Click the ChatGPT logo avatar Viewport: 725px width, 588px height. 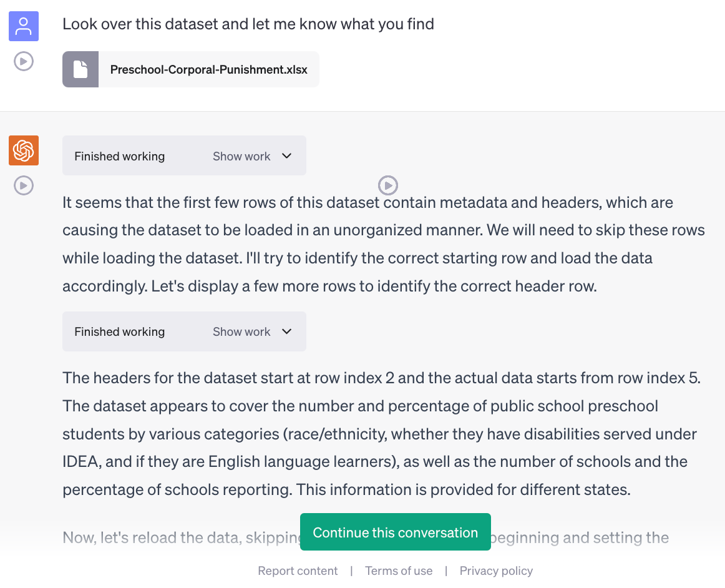(24, 150)
